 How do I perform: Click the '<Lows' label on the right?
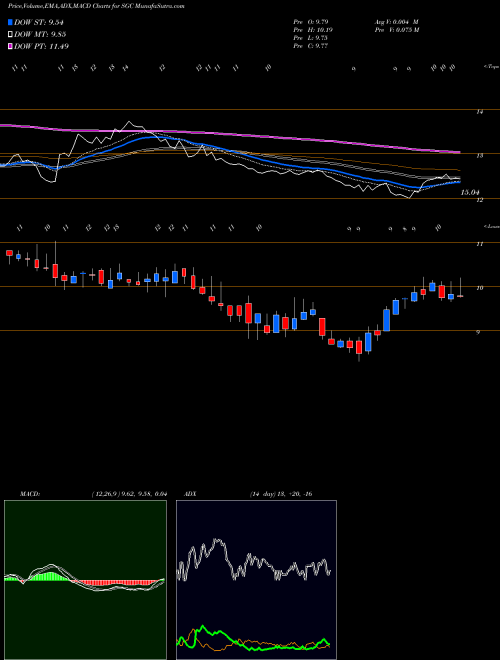(x=491, y=226)
